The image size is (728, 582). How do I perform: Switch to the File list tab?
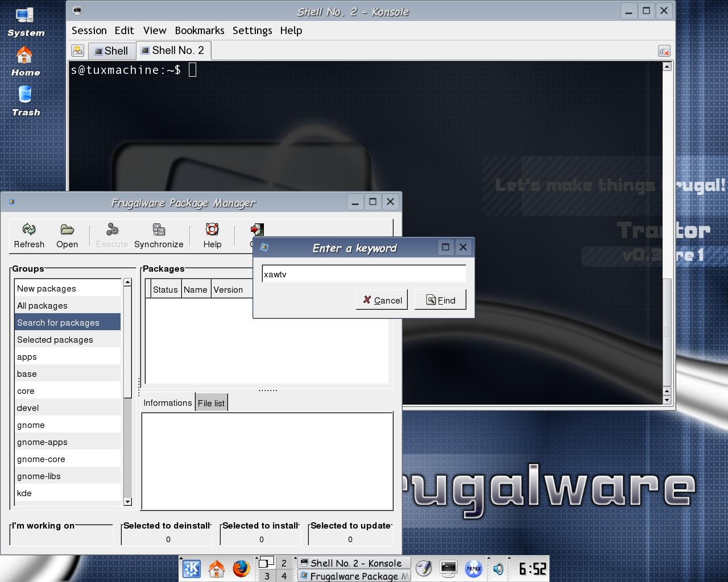point(211,403)
